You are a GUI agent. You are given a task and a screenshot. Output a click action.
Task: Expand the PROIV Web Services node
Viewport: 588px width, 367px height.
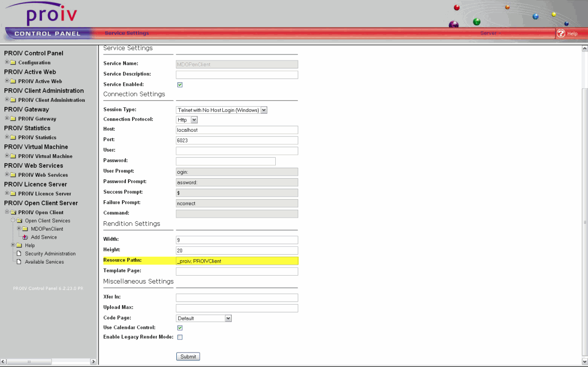[x=7, y=174]
